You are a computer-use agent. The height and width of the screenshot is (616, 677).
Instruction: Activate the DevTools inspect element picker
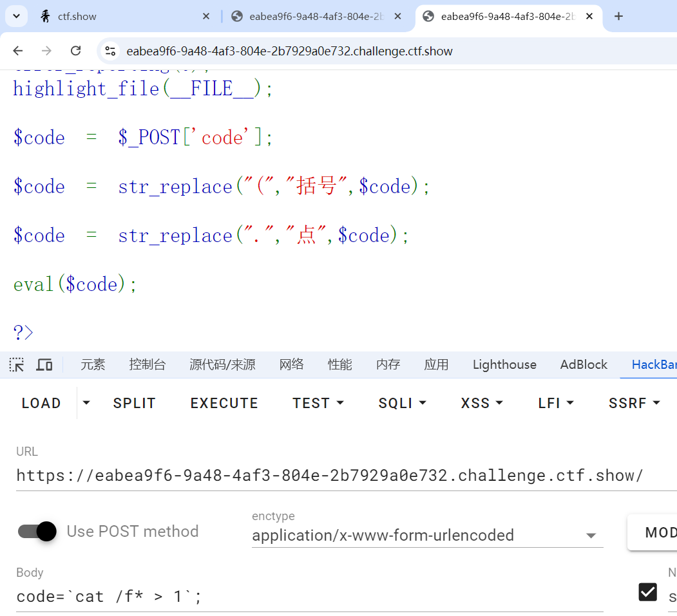click(x=17, y=365)
